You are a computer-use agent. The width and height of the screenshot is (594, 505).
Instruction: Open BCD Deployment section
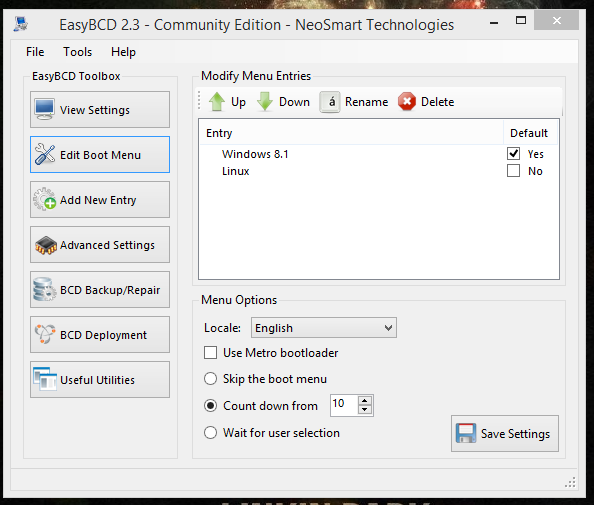[x=100, y=335]
